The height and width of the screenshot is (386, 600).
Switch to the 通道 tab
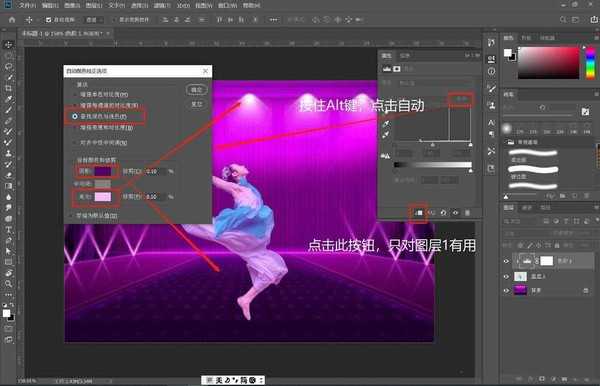pos(527,208)
